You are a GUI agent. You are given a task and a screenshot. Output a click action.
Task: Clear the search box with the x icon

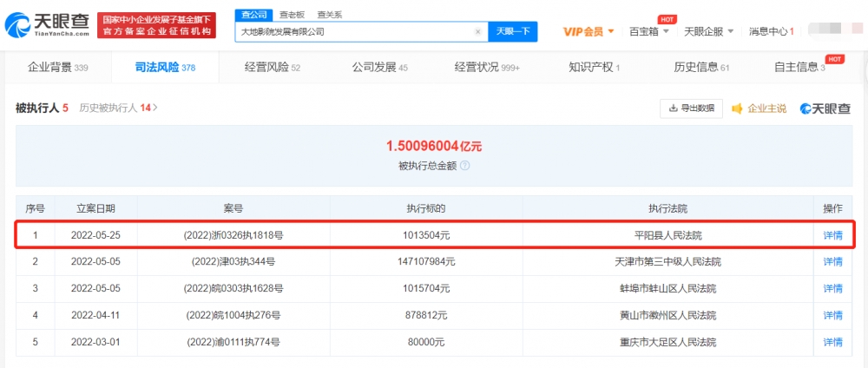tap(477, 32)
